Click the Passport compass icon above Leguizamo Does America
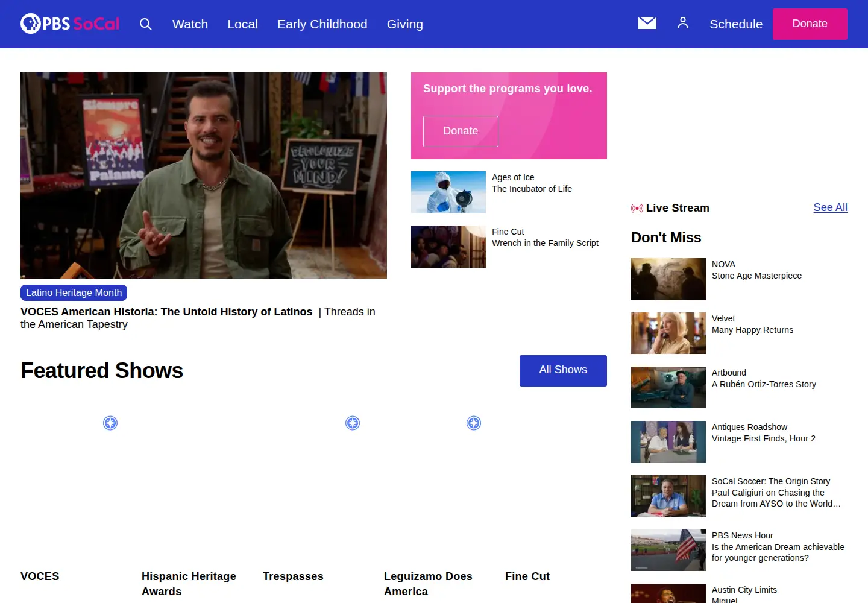This screenshot has width=868, height=603. coord(474,423)
